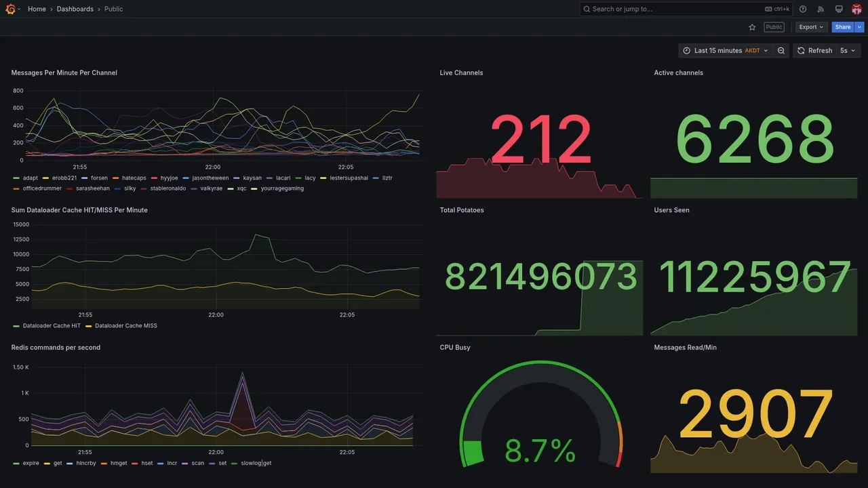This screenshot has height=488, width=868.
Task: Click the Refresh dashboard button
Action: click(814, 51)
